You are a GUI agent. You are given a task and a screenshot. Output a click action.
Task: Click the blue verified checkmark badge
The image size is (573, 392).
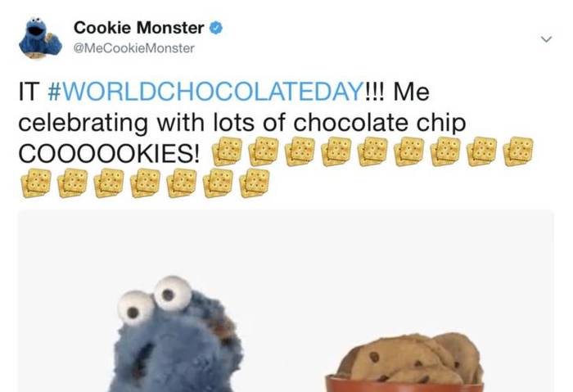point(216,28)
